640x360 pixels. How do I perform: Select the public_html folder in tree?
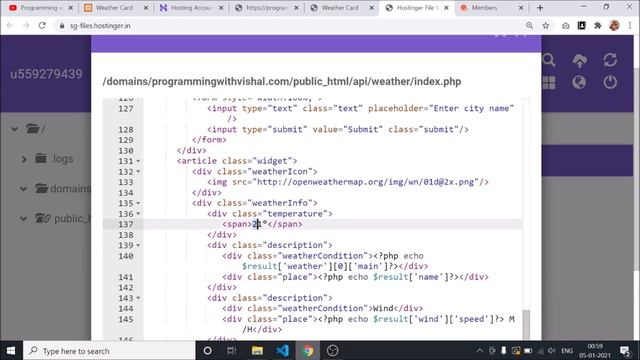point(63,218)
